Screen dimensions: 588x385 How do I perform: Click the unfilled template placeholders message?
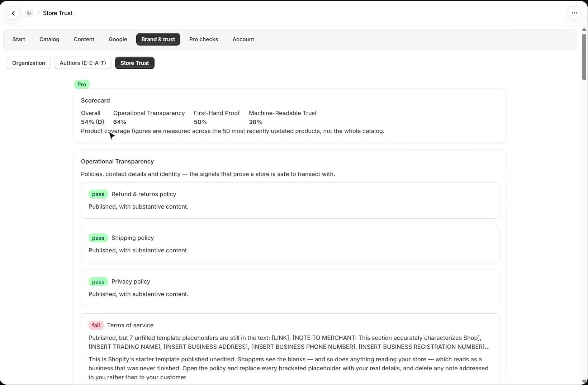point(289,342)
